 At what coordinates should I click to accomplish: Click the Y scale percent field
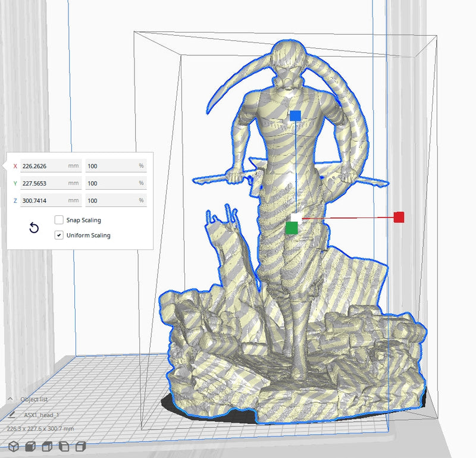(x=116, y=183)
